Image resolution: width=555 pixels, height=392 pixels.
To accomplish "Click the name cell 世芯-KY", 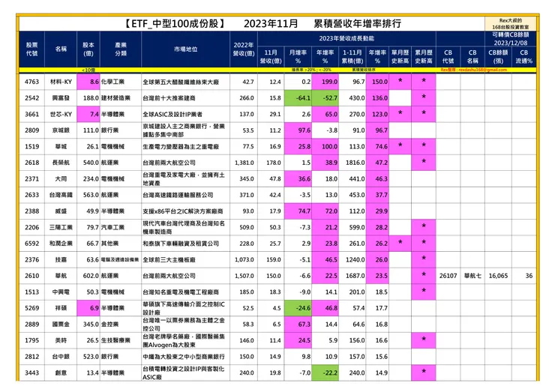I will click(61, 114).
